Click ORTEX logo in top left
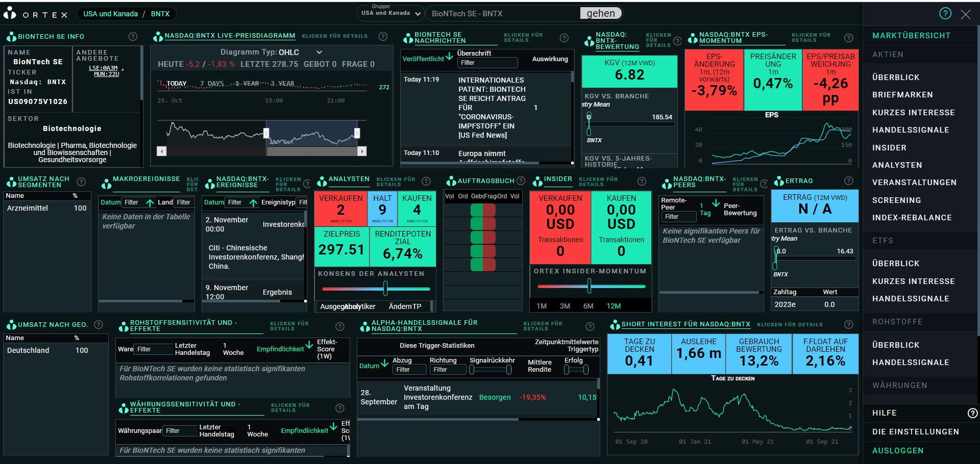The width and height of the screenshot is (980, 464). [36, 14]
